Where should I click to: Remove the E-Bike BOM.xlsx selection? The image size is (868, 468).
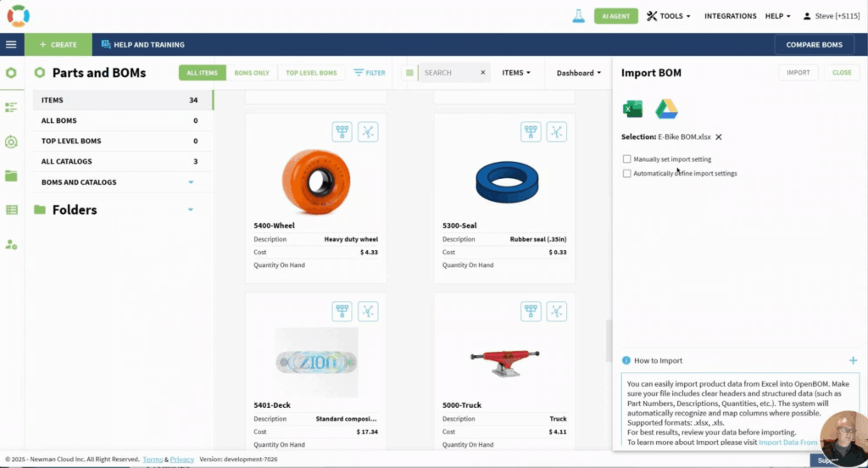pos(719,136)
